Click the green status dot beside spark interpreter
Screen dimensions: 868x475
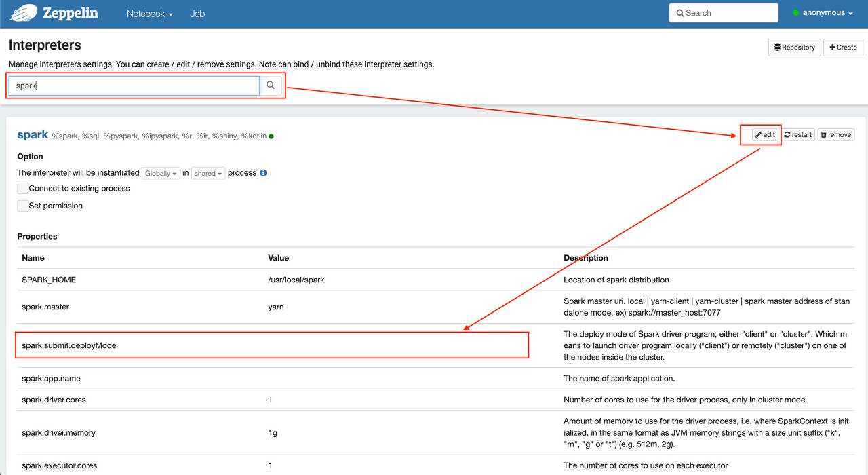271,136
